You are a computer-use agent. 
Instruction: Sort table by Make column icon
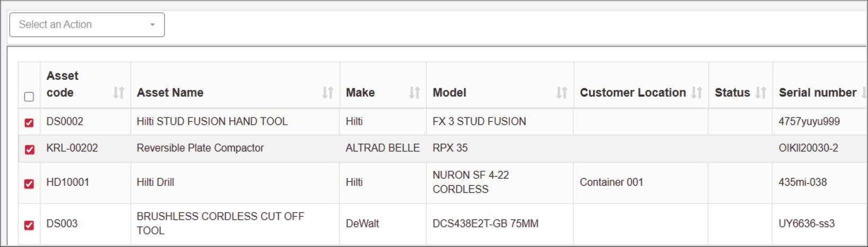(x=414, y=93)
